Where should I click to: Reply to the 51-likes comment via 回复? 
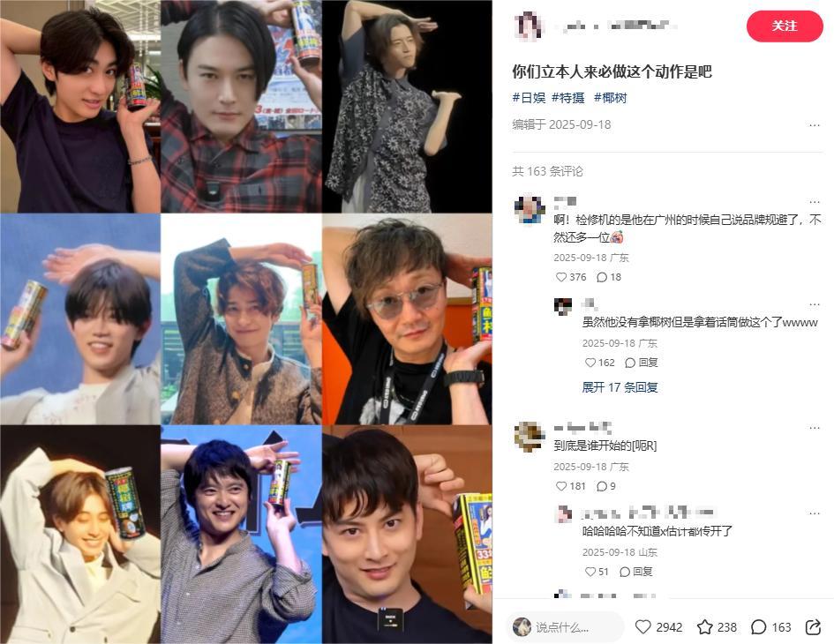point(636,572)
